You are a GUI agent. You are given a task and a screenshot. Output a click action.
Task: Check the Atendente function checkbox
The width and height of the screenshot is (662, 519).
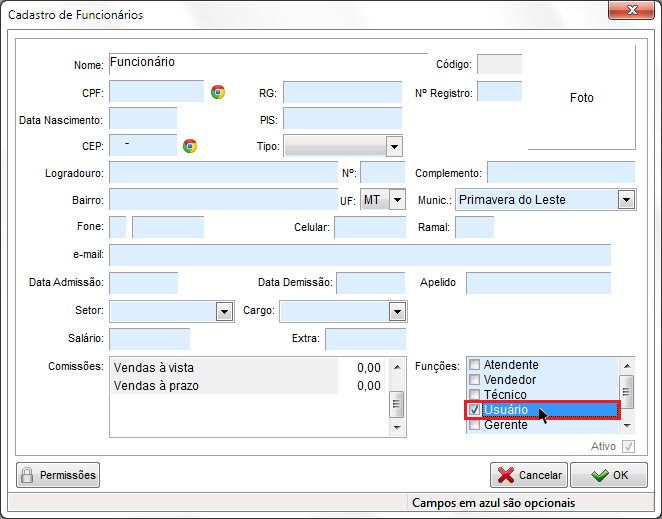coord(475,365)
